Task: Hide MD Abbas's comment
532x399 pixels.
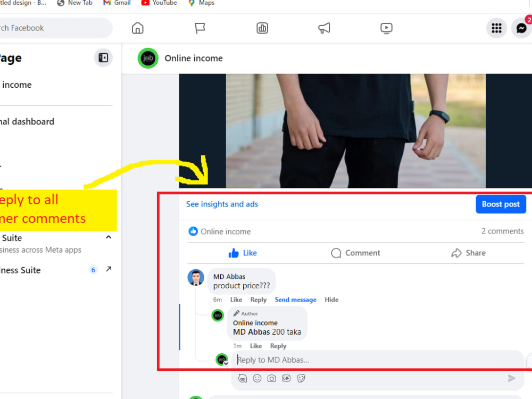Action: click(331, 300)
